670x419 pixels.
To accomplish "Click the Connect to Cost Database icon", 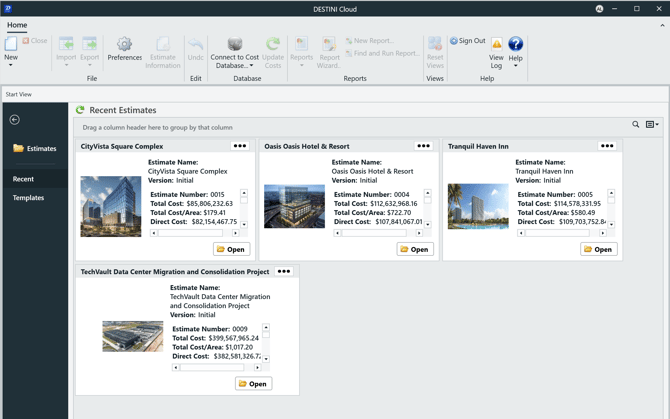I will [234, 46].
